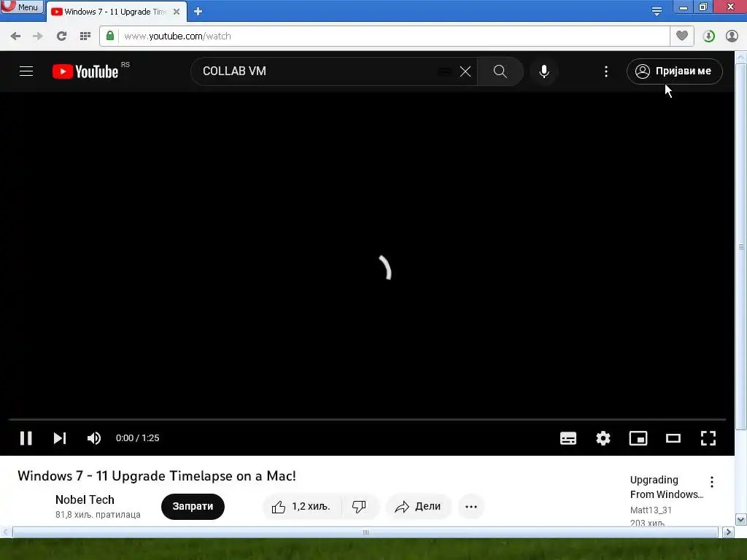The image size is (747, 560).
Task: Restore down the browser window
Action: pos(703,7)
